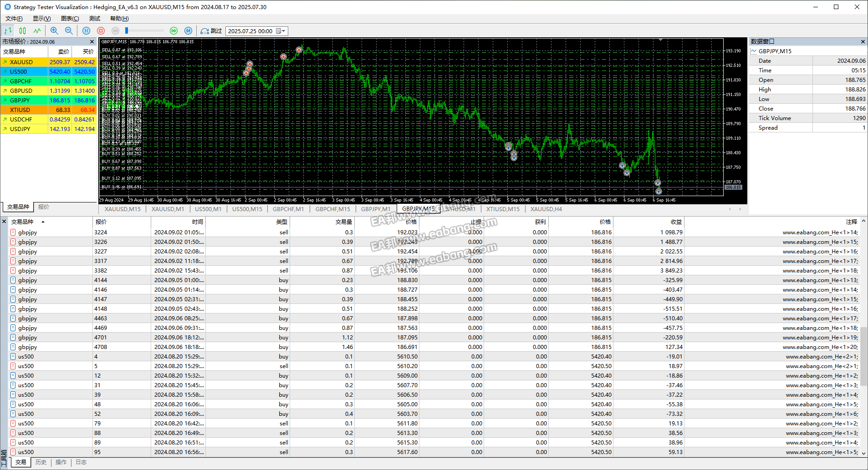Viewport: 868px width, 470px height.
Task: Select XAUUSD in market watch
Action: point(49,62)
